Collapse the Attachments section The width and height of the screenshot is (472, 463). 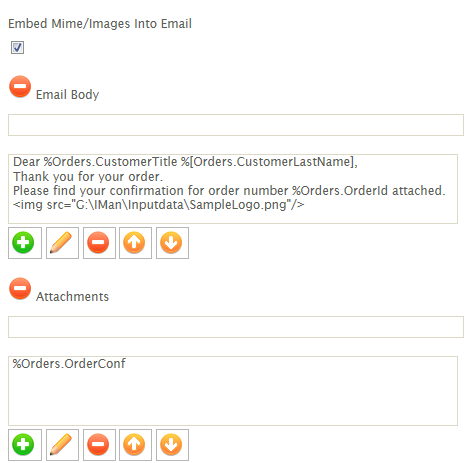[20, 288]
